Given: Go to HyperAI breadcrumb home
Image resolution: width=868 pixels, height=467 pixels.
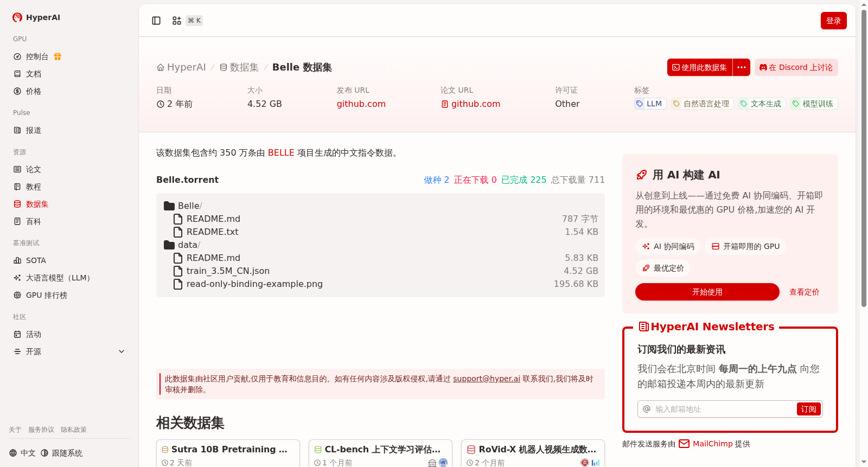Looking at the screenshot, I should [181, 67].
